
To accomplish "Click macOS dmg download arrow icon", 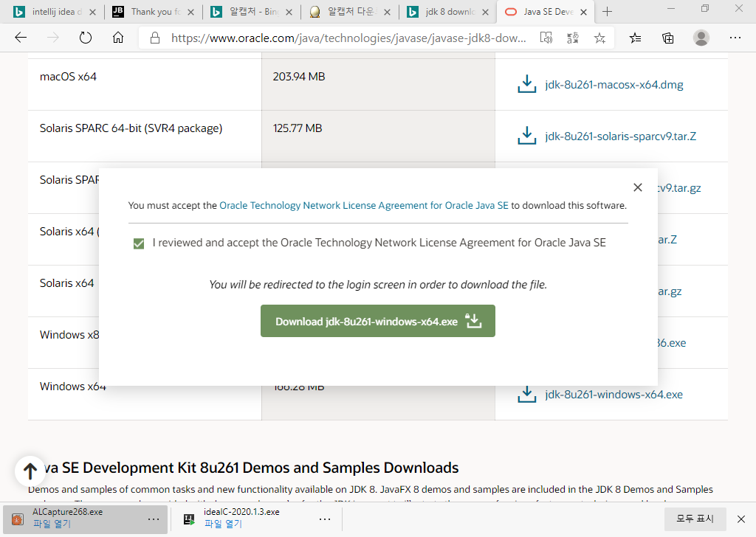I will tap(527, 84).
